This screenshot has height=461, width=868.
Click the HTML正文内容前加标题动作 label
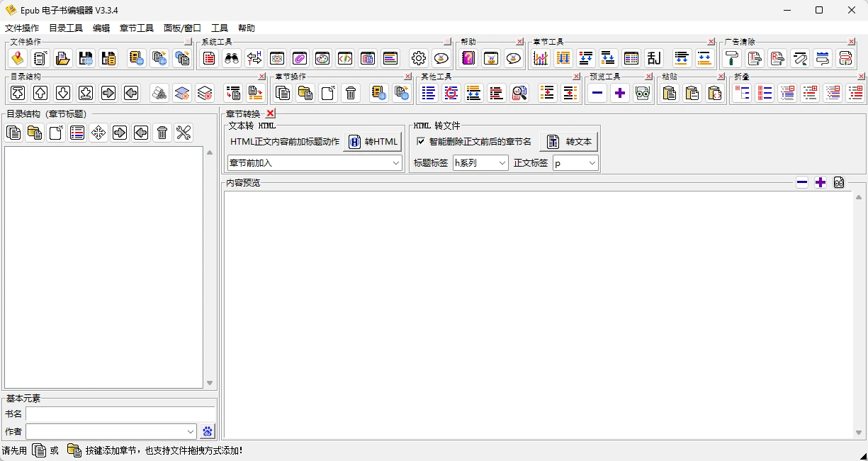285,142
